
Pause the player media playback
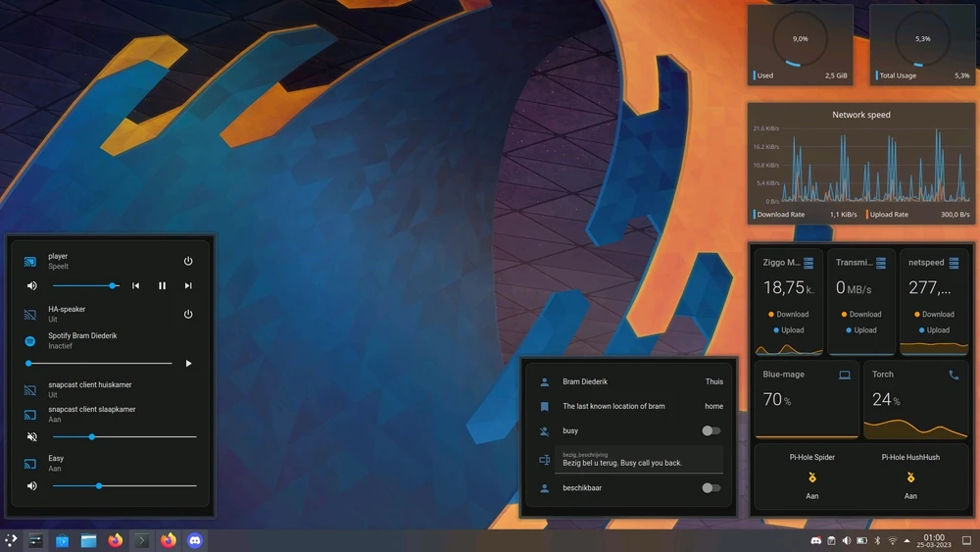point(162,286)
